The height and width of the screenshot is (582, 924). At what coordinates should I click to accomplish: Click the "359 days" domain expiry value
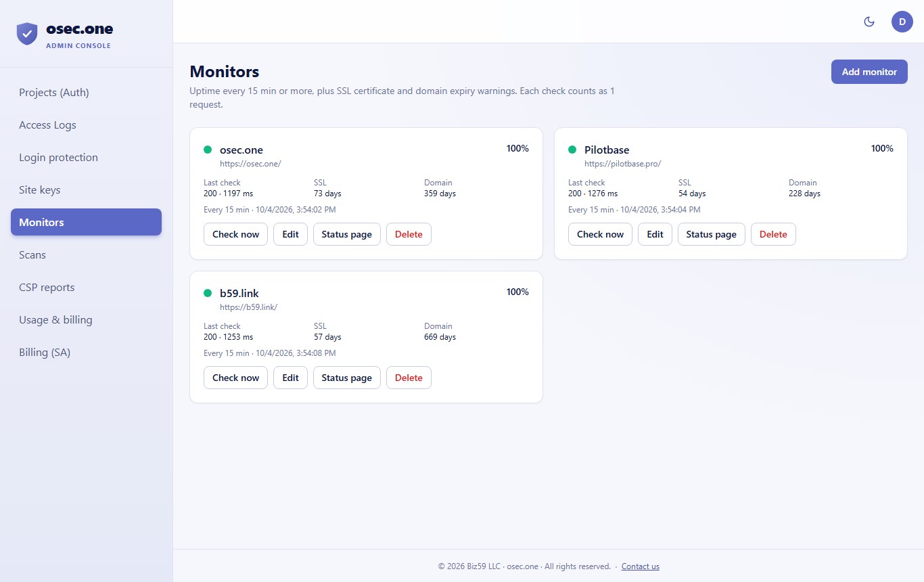[x=440, y=194]
